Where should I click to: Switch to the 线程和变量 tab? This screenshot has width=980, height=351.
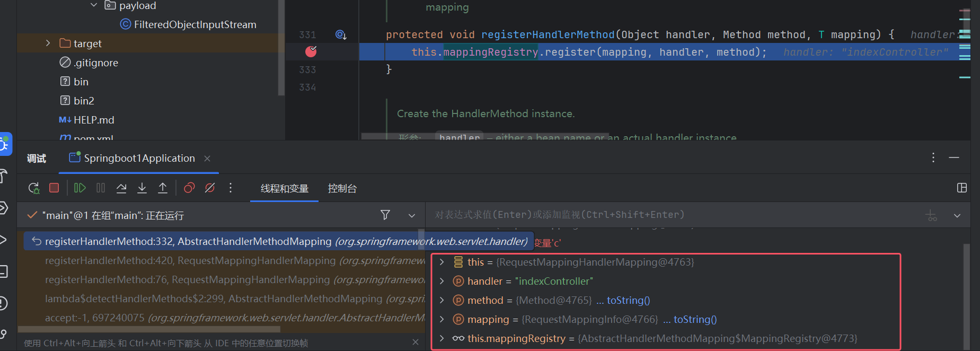tap(285, 188)
